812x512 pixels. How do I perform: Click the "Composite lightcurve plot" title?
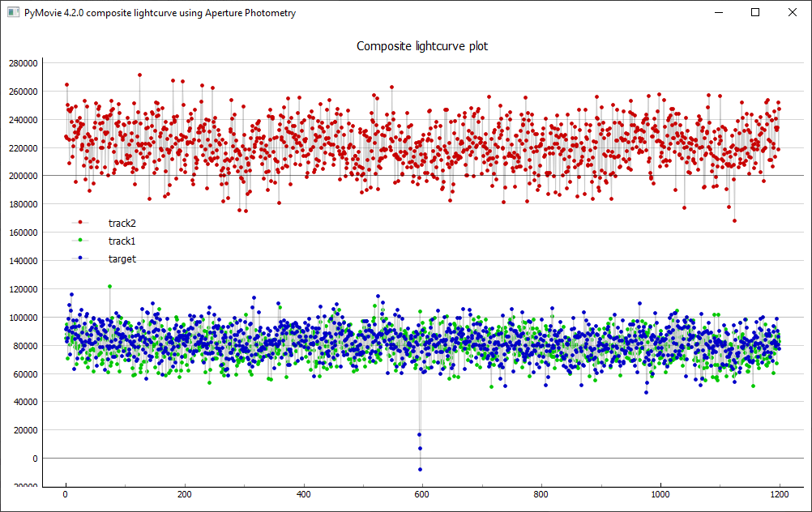[422, 46]
